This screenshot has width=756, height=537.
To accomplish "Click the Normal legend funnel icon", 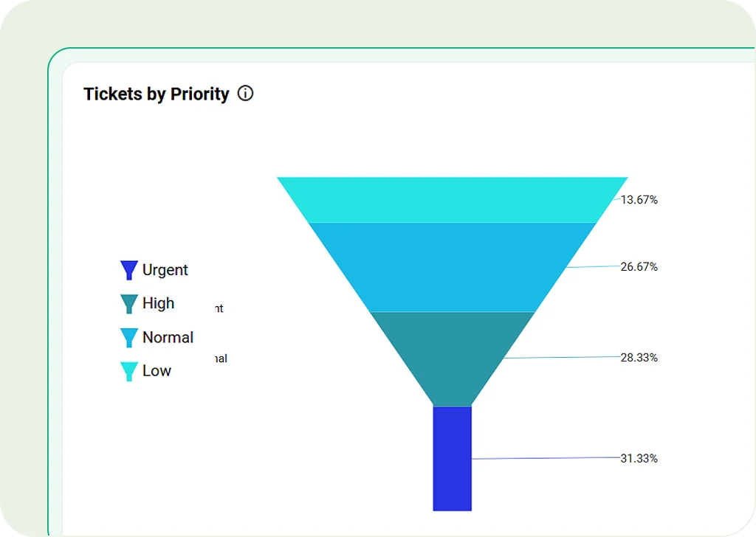I will coord(128,338).
